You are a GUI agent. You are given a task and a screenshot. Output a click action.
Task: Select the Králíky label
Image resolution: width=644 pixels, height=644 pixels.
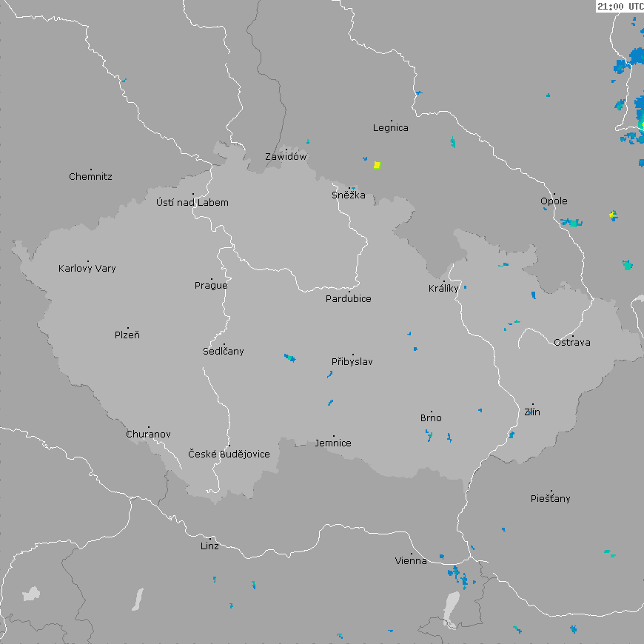(443, 289)
